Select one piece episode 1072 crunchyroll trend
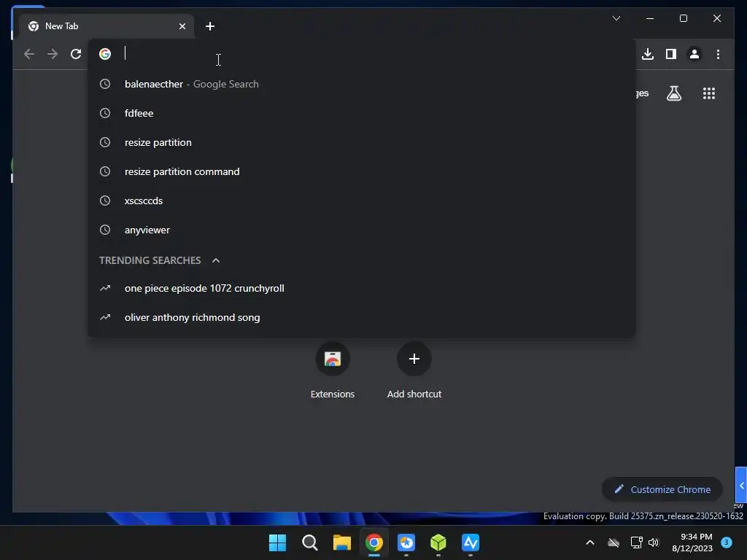The height and width of the screenshot is (560, 747). click(x=362, y=288)
